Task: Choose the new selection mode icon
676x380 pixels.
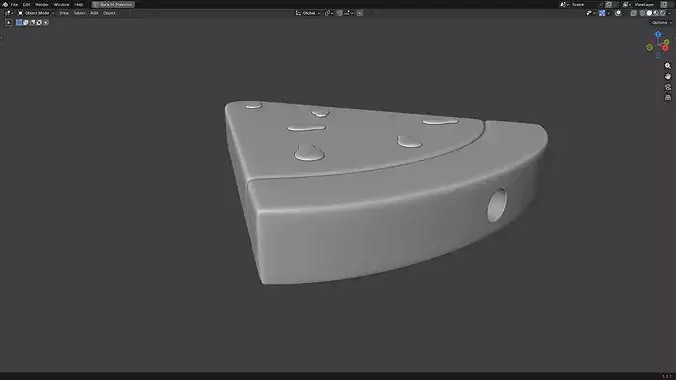Action: [19, 22]
